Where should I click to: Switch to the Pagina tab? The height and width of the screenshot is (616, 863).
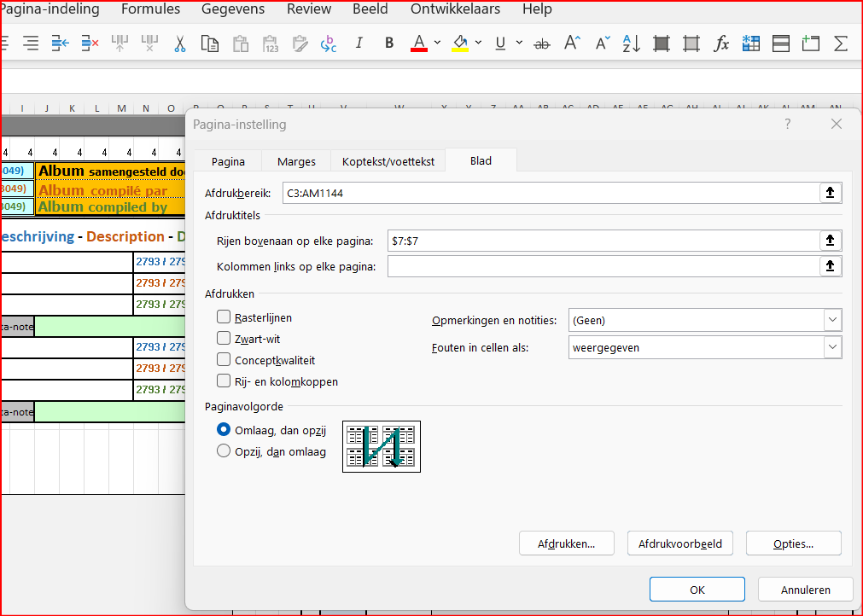click(228, 162)
